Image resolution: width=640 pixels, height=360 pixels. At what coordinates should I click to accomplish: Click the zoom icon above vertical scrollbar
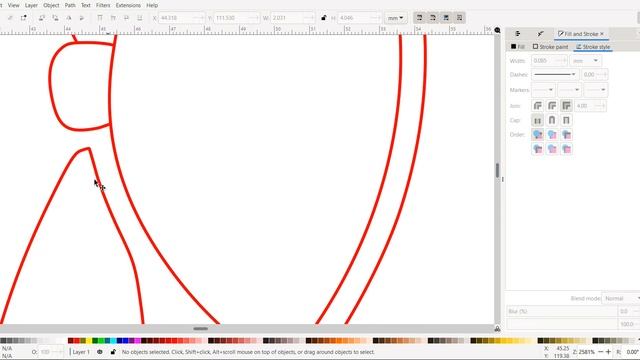point(497,31)
